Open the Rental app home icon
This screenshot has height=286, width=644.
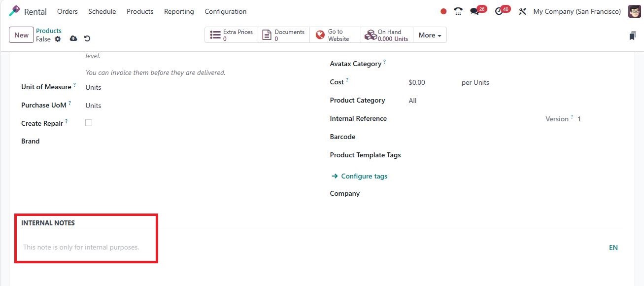click(15, 11)
